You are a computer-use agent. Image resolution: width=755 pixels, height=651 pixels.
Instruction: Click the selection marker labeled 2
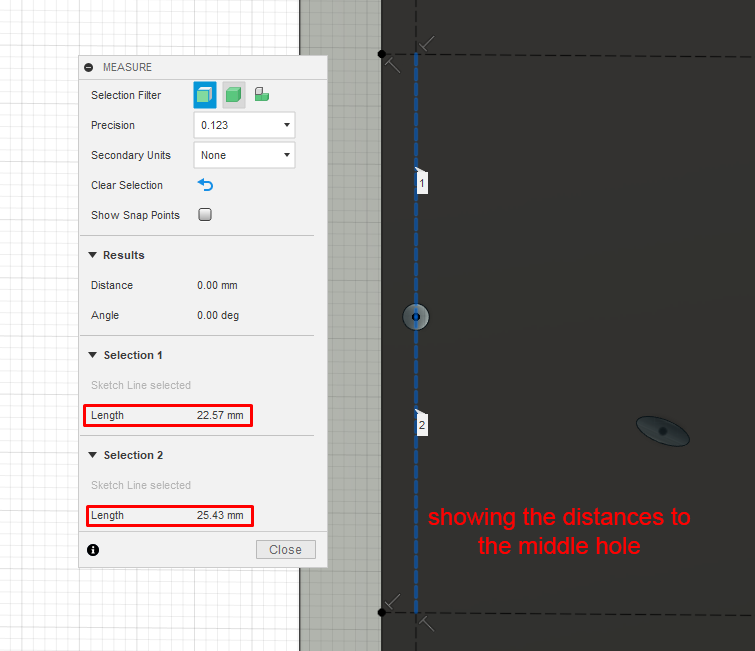pyautogui.click(x=422, y=425)
